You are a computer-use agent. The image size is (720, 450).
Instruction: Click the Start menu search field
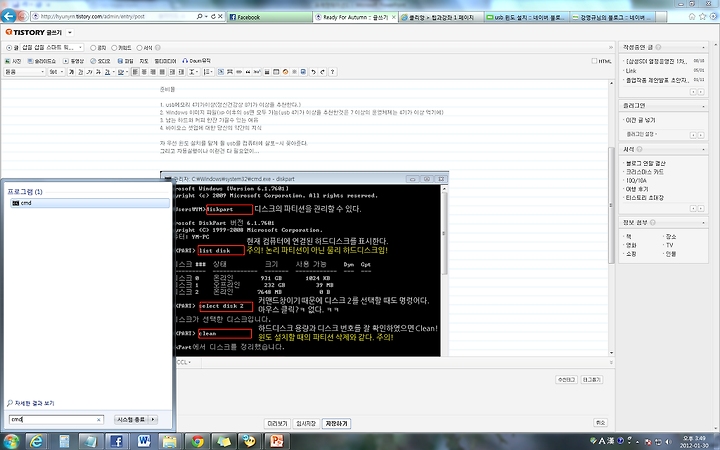(56, 420)
